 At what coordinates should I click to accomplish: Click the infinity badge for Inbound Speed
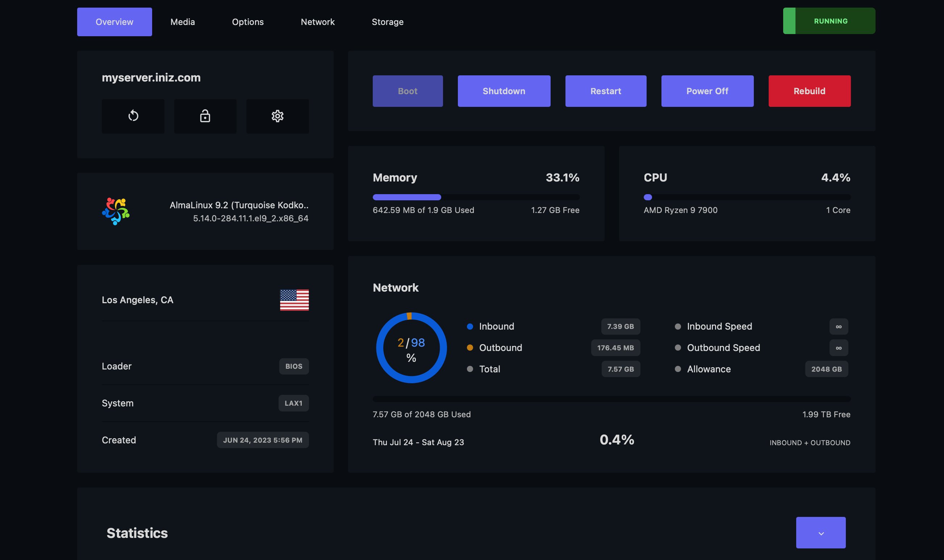[x=838, y=326]
